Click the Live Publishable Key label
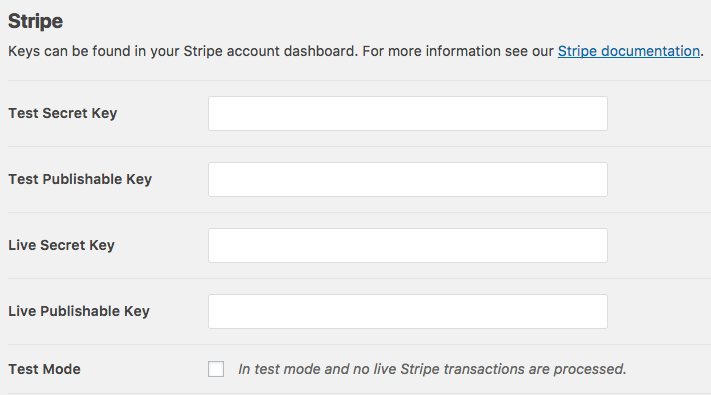The width and height of the screenshot is (711, 395). click(79, 312)
